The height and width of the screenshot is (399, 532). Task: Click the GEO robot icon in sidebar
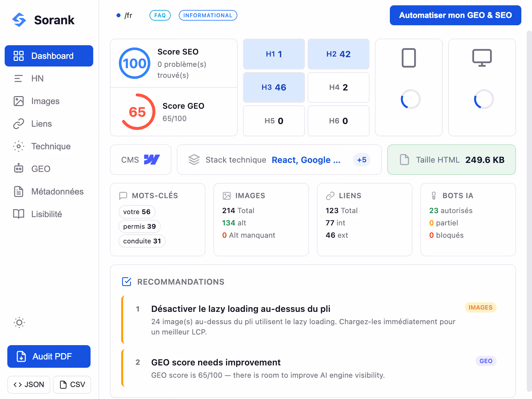(19, 169)
